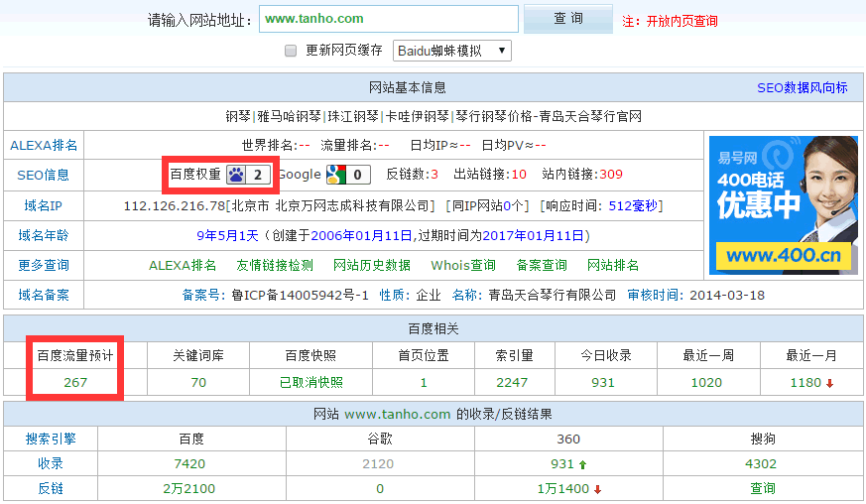Click the 索引量 value 2247
This screenshot has height=504, width=866.
point(512,382)
